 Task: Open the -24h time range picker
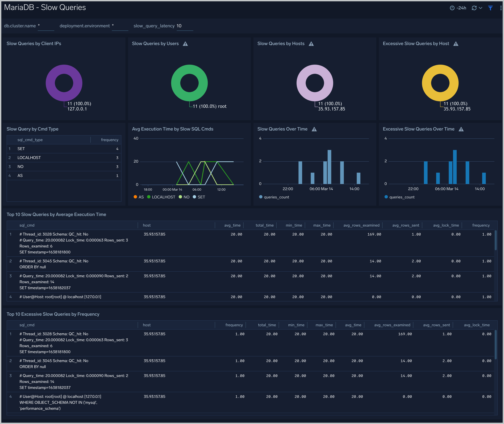pos(458,8)
